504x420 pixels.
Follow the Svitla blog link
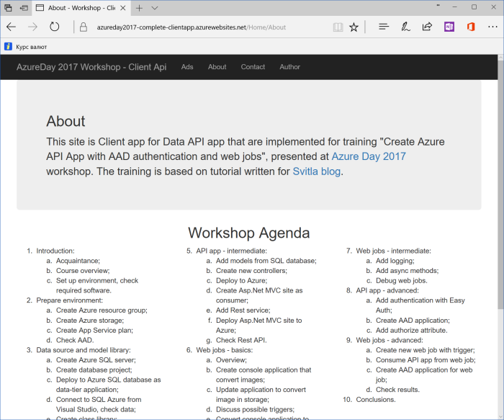[316, 171]
